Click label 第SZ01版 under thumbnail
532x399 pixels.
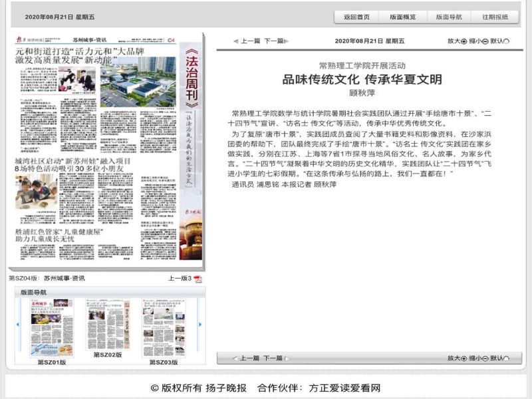pyautogui.click(x=52, y=362)
